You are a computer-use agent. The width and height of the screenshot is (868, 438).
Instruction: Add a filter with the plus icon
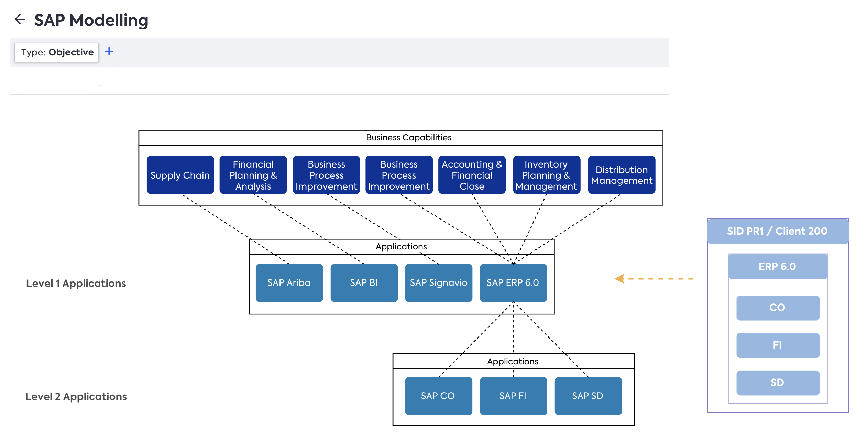click(109, 52)
